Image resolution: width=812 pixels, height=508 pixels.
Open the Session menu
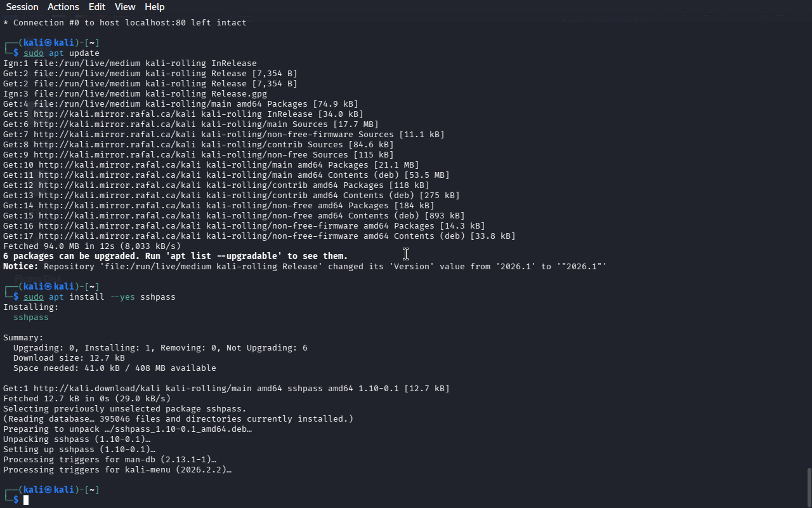(x=22, y=7)
